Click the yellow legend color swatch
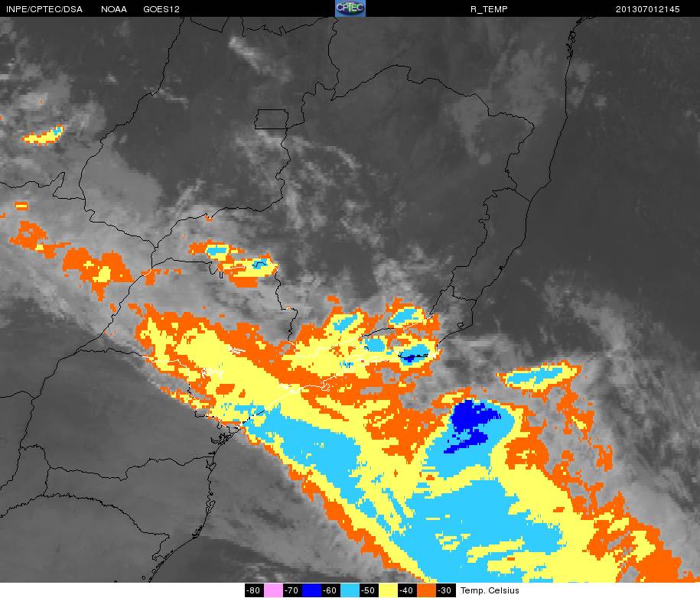700x598 pixels. [x=388, y=590]
